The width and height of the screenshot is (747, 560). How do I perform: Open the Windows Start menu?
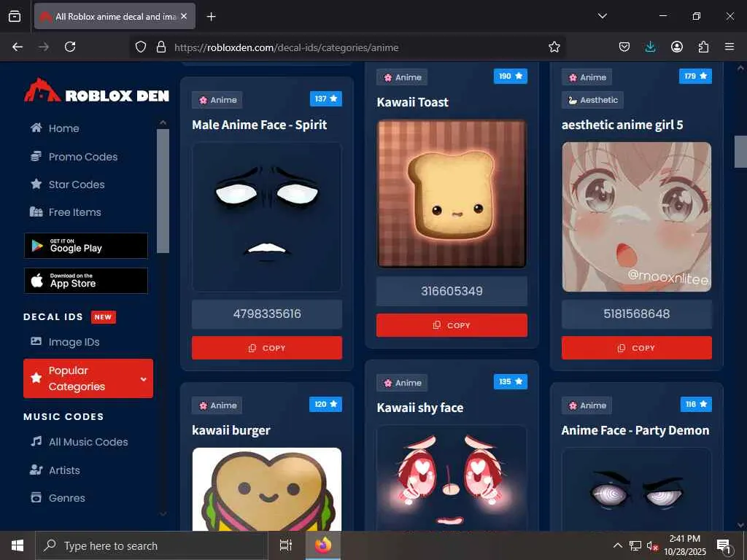[18, 545]
